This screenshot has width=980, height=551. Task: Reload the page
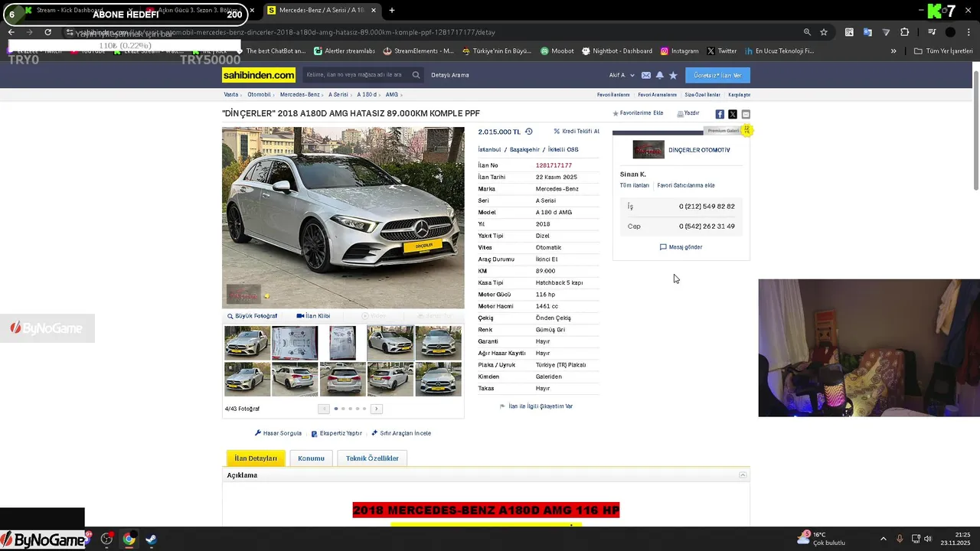click(47, 32)
